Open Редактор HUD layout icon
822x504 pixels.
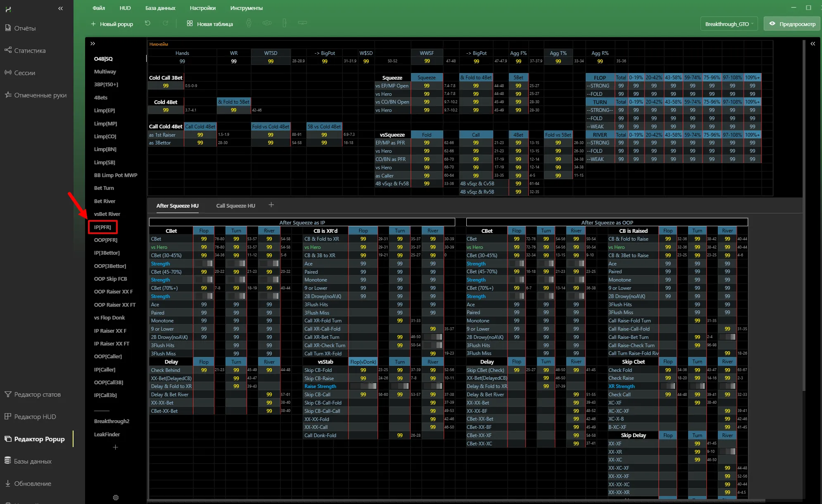8,416
